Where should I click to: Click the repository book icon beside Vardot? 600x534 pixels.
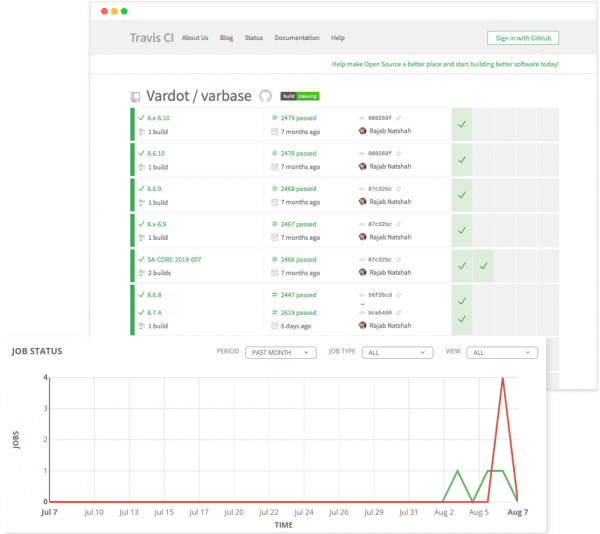pyautogui.click(x=135, y=97)
